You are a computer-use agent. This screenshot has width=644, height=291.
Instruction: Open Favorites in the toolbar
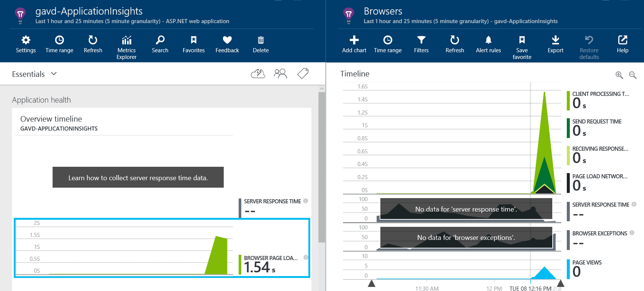194,44
